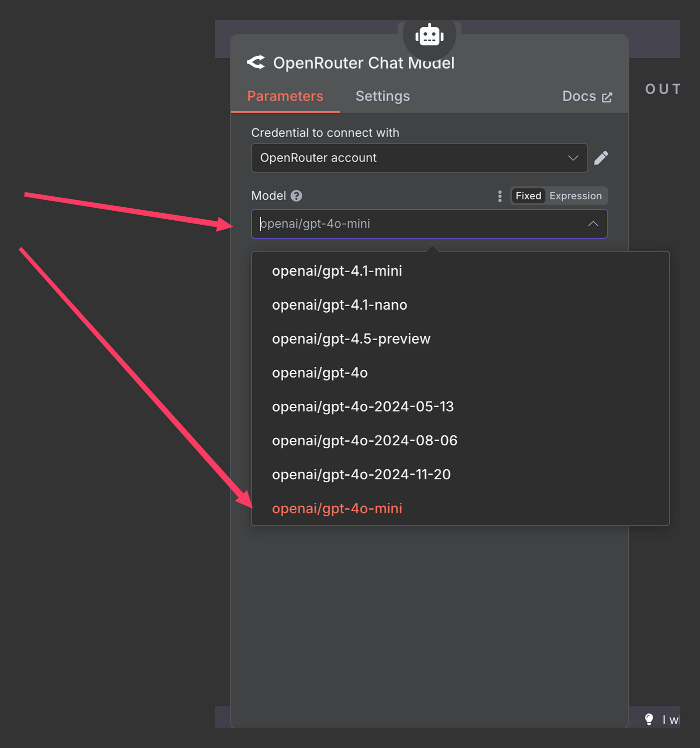
Task: Switch Model field to Fixed mode
Action: (x=528, y=196)
